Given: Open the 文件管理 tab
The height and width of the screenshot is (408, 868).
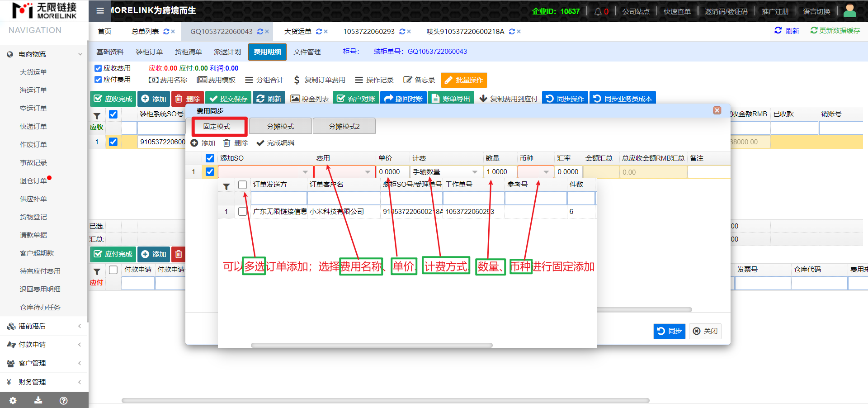Looking at the screenshot, I should tap(307, 52).
